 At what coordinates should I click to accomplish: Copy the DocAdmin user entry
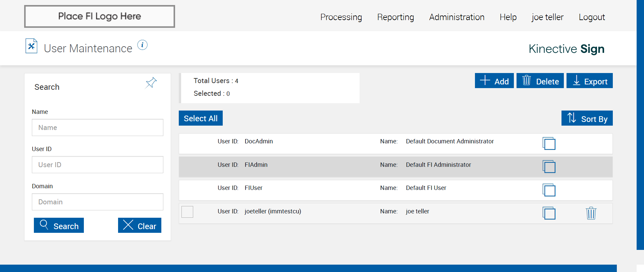pyautogui.click(x=549, y=144)
